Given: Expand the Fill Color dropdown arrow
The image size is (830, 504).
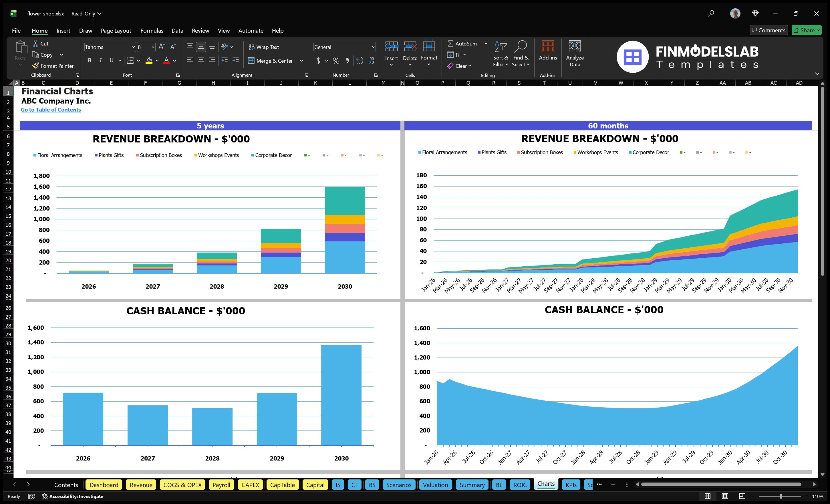Looking at the screenshot, I should pos(157,61).
